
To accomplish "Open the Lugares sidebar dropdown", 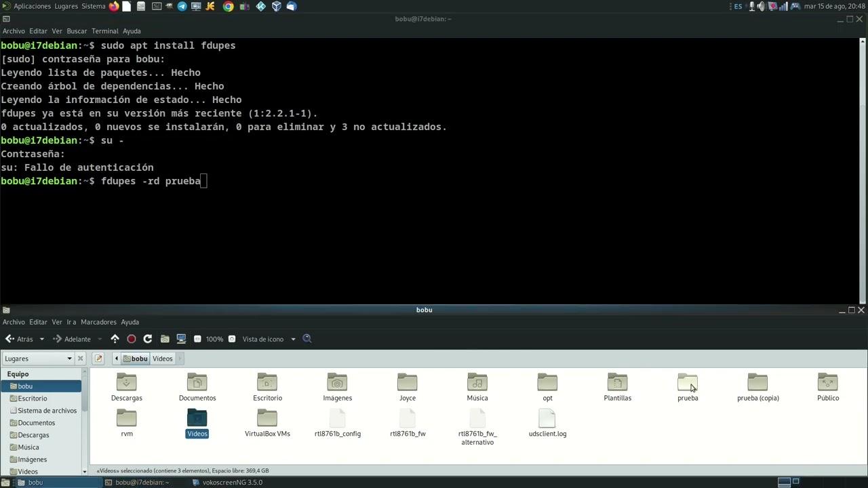I will point(69,358).
